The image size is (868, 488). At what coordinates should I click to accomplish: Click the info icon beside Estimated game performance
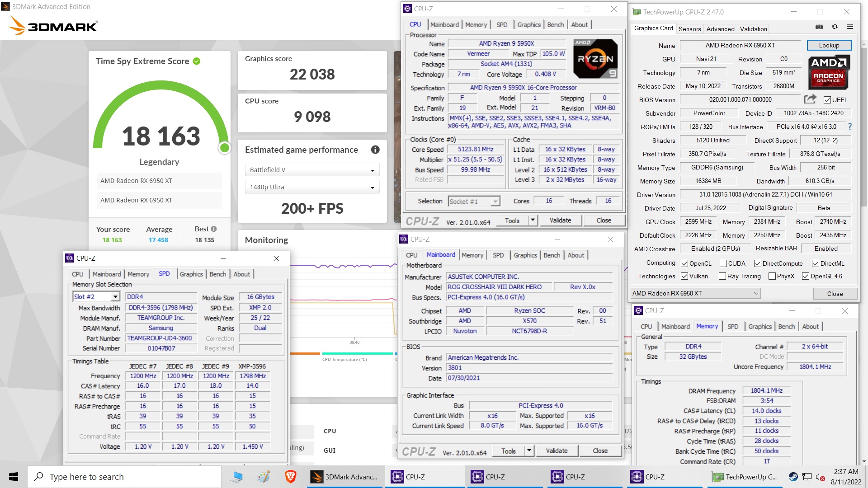375,150
